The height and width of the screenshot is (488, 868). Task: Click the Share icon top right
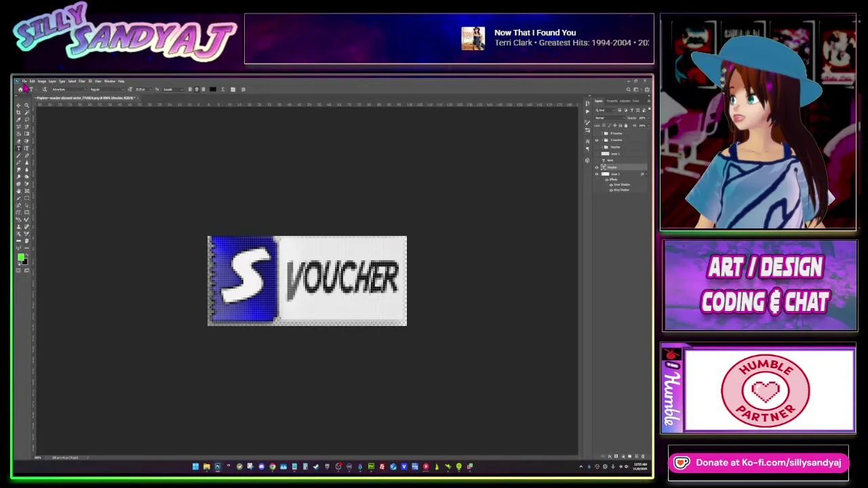click(x=647, y=89)
